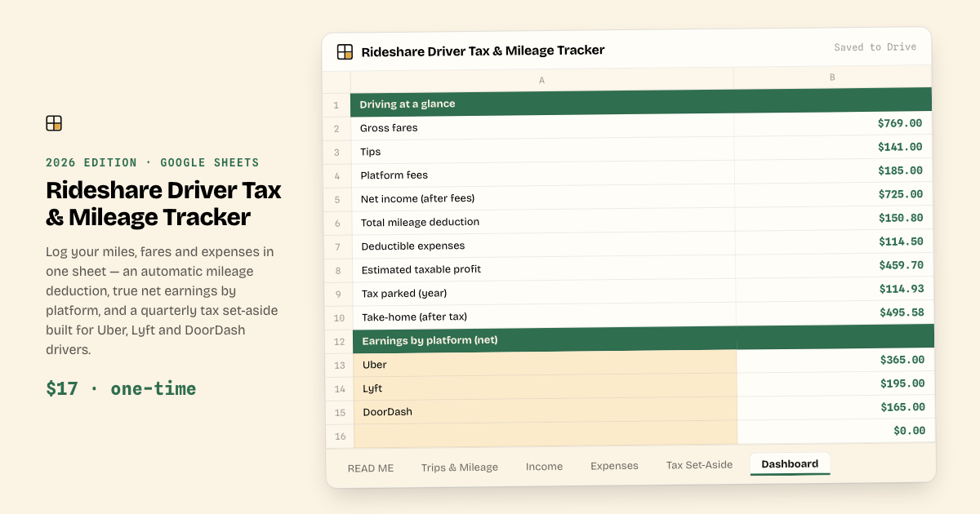Click the 'Saved to Drive' status
The image size is (980, 514).
click(x=875, y=47)
